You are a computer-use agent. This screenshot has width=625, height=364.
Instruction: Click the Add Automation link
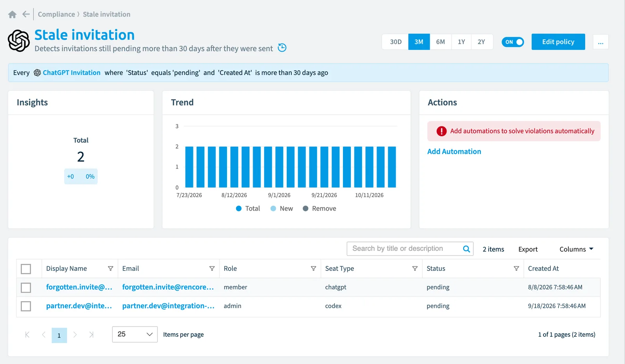tap(454, 151)
